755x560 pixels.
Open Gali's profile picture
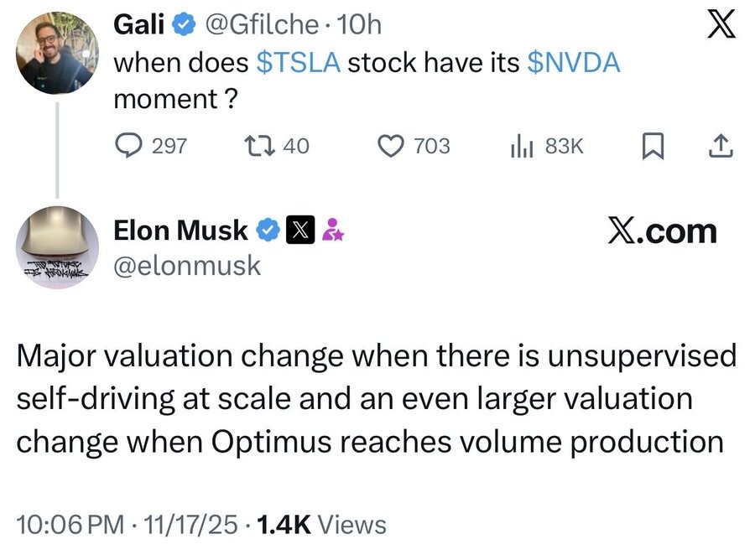(56, 52)
